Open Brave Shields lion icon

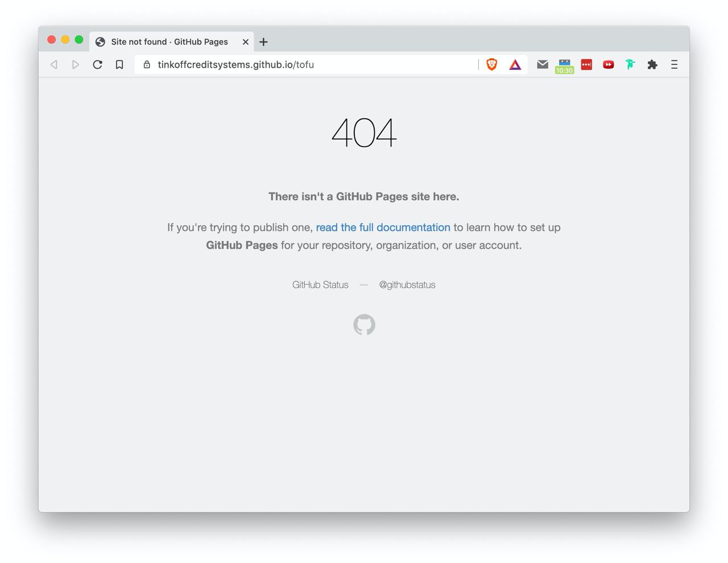tap(492, 65)
